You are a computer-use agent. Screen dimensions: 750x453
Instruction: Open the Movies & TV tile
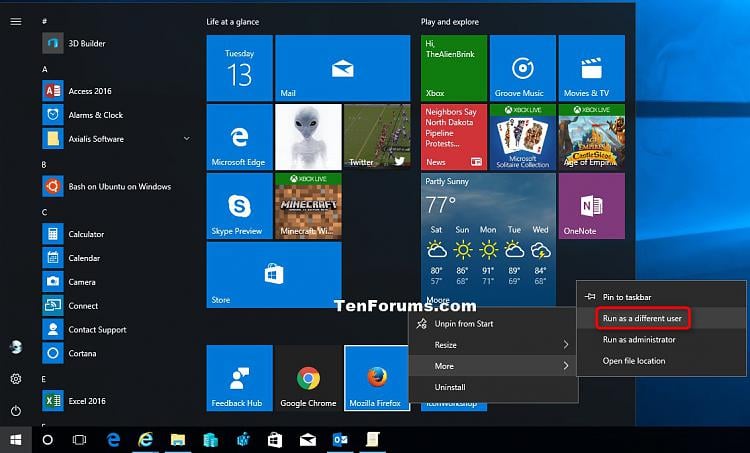pyautogui.click(x=592, y=68)
